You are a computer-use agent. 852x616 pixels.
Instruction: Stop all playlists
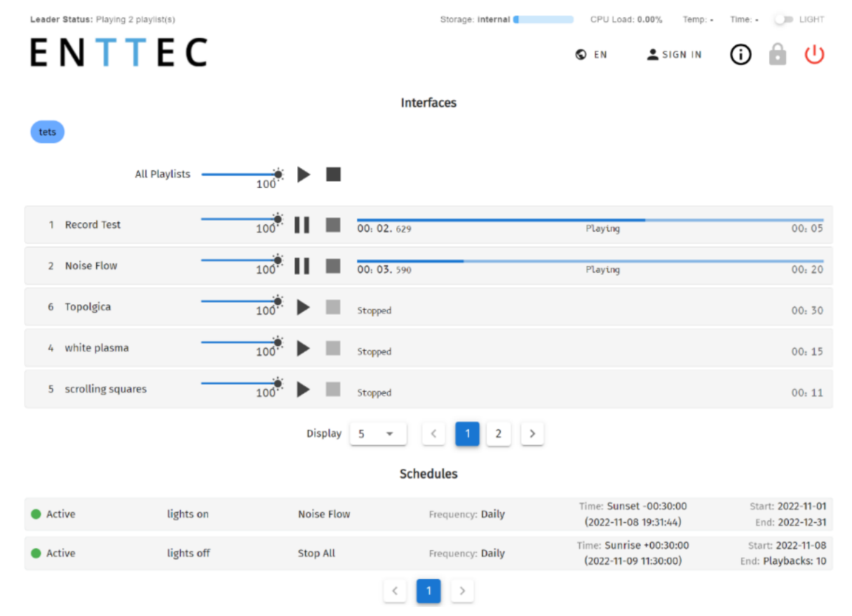click(x=333, y=174)
